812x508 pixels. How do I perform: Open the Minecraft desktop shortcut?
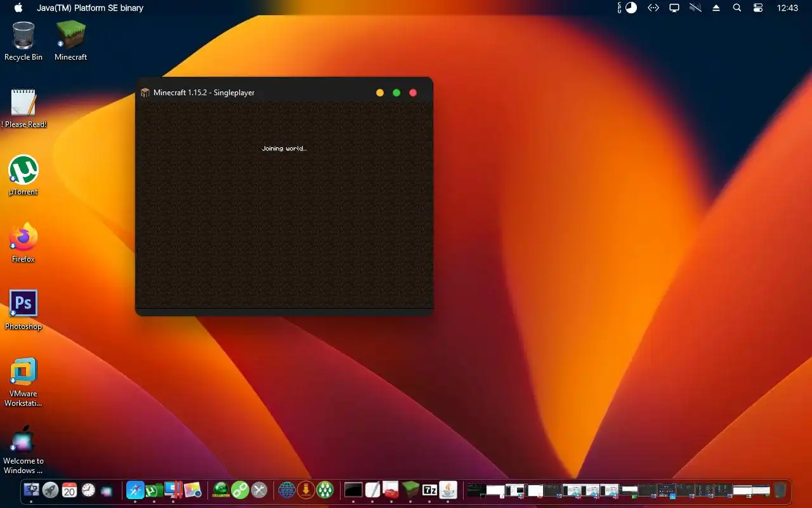click(70, 41)
